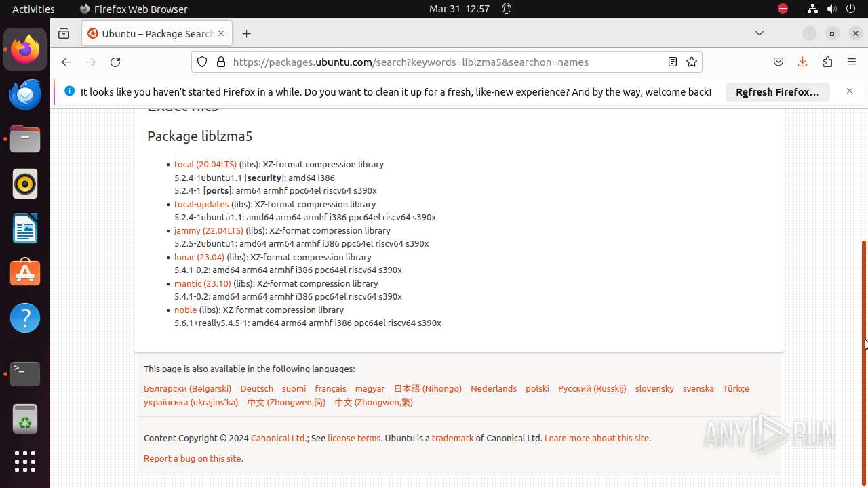Open the clock and calendar menu
This screenshot has width=868, height=488.
pyautogui.click(x=459, y=9)
